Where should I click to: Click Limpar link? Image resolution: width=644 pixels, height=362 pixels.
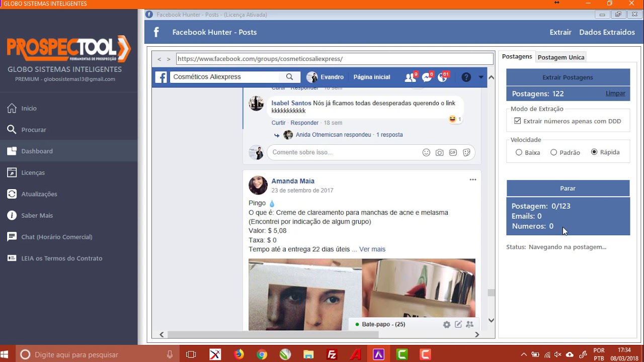point(615,94)
